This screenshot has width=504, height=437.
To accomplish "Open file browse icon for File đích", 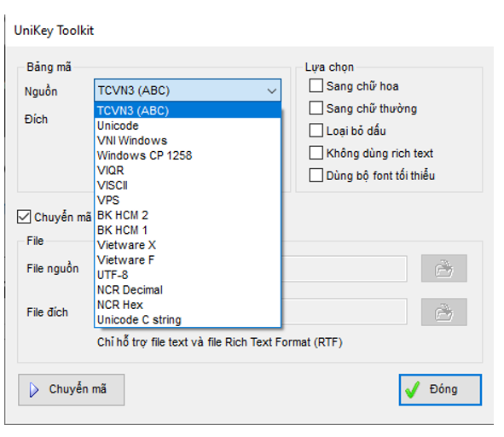I will 444,312.
